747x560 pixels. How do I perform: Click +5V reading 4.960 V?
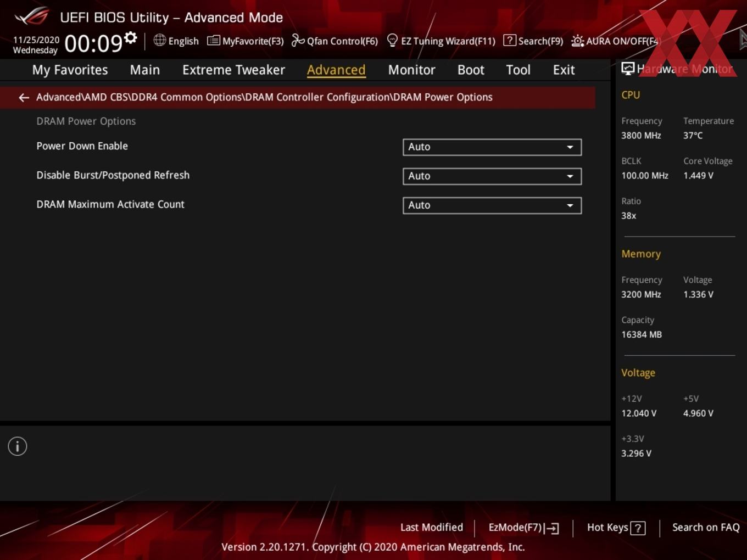pyautogui.click(x=698, y=413)
